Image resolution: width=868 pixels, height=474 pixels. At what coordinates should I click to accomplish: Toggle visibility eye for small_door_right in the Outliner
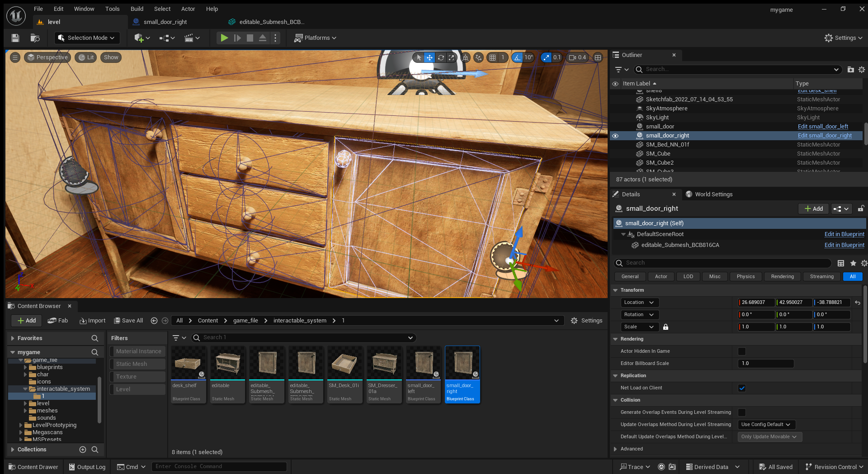pos(615,136)
